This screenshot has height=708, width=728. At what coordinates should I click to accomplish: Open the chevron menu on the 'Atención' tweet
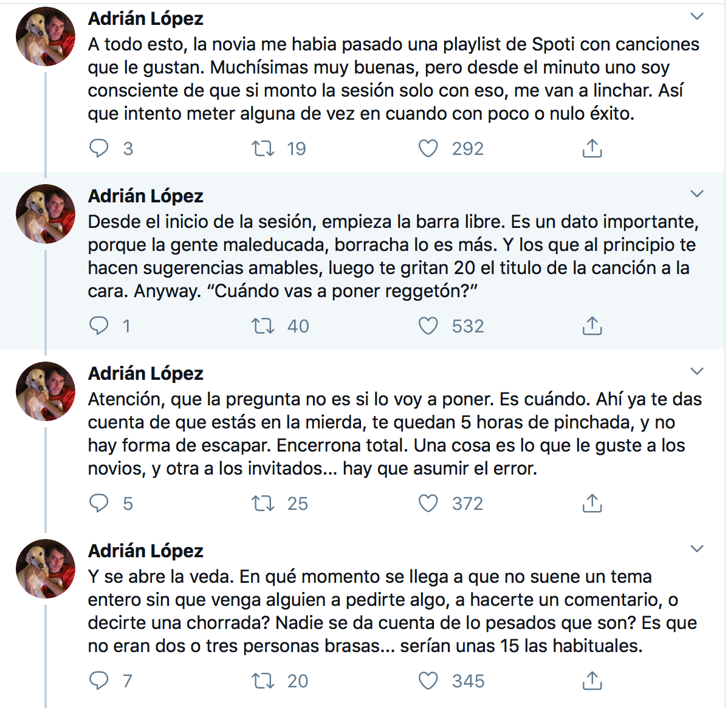[697, 371]
